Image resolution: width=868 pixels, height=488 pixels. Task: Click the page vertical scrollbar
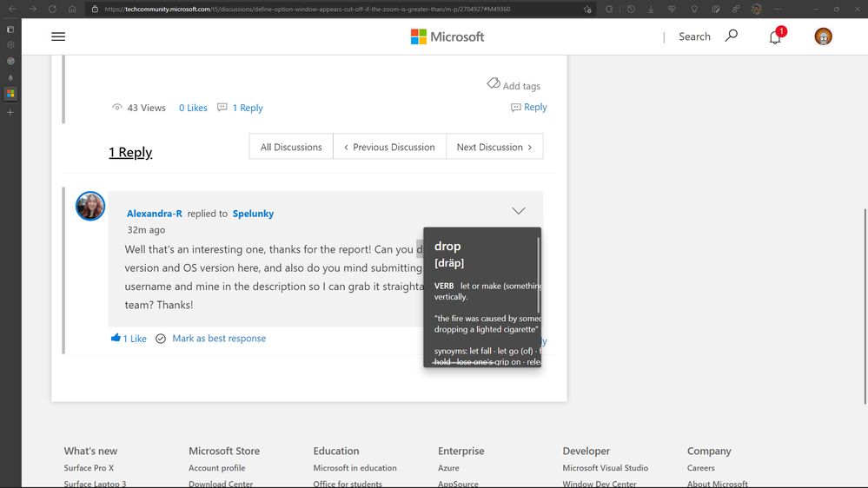865,306
